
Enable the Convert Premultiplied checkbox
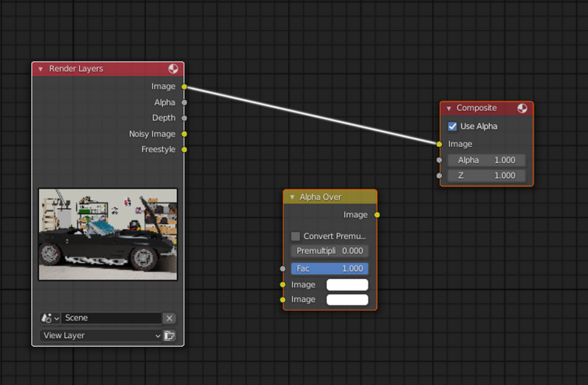click(x=296, y=236)
